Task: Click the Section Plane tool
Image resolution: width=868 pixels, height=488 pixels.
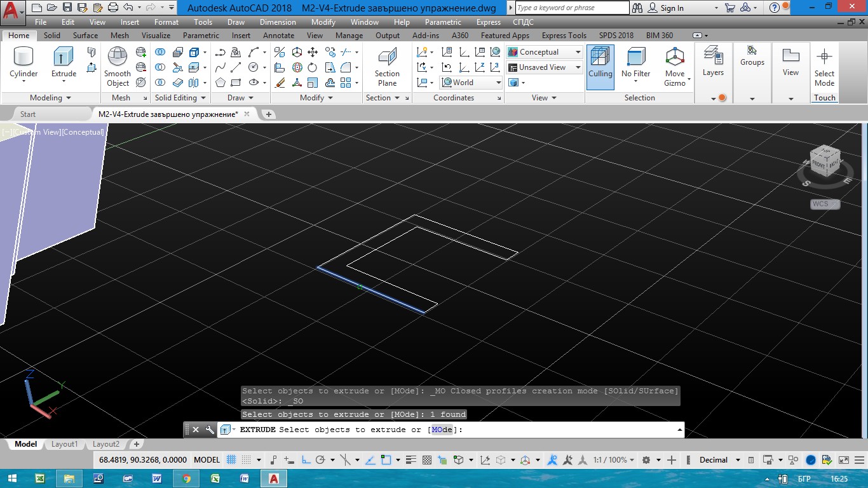Action: click(x=387, y=67)
